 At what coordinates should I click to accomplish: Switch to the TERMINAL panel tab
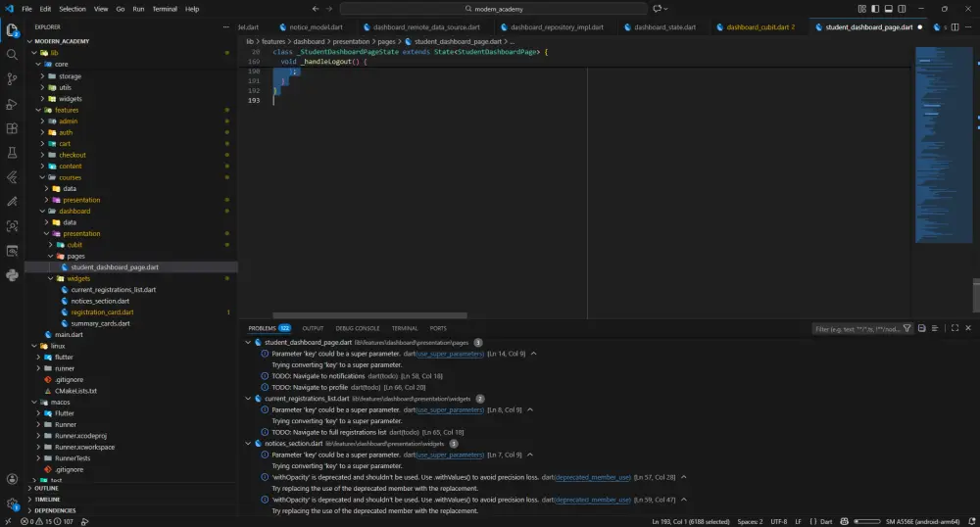405,328
